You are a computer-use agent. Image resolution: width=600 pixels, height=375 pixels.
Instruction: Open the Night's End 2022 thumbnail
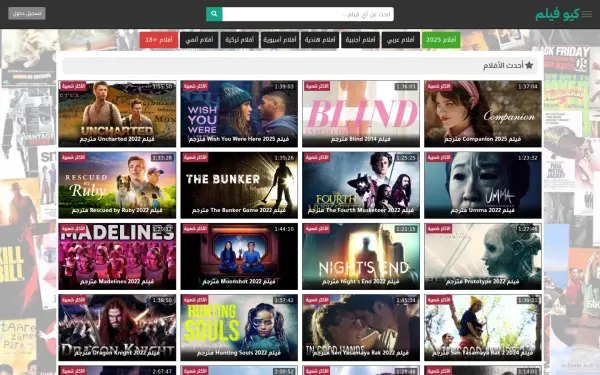pyautogui.click(x=361, y=256)
